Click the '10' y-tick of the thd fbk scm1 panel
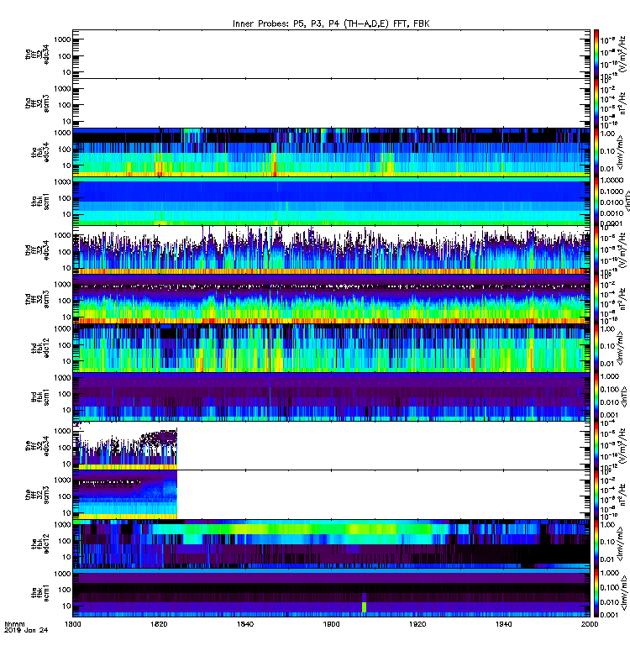Viewport: 630px width, 672px height. coord(66,410)
